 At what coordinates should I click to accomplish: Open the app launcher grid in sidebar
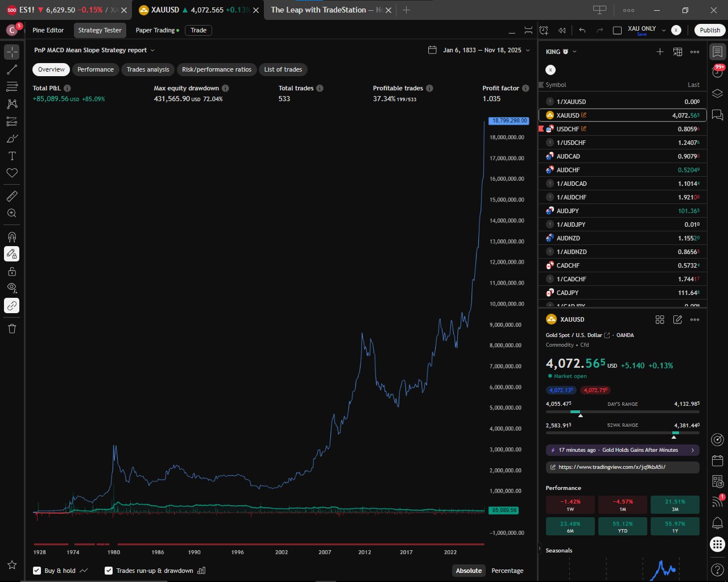[x=718, y=544]
